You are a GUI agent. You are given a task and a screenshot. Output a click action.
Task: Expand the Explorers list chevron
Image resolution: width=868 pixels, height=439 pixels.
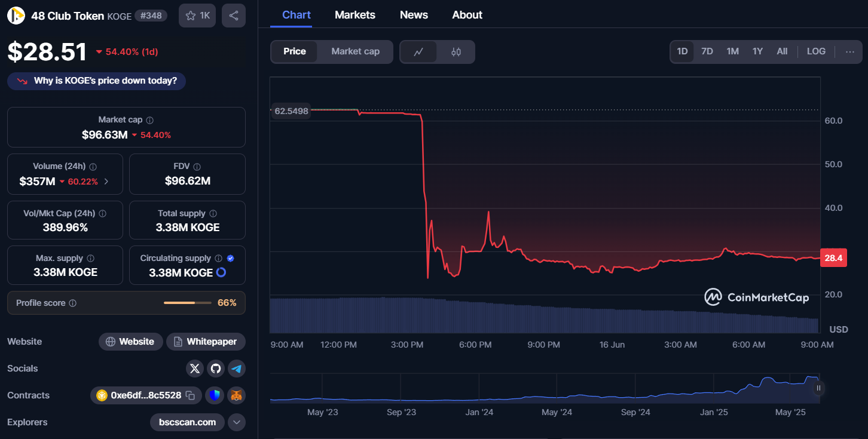(237, 422)
